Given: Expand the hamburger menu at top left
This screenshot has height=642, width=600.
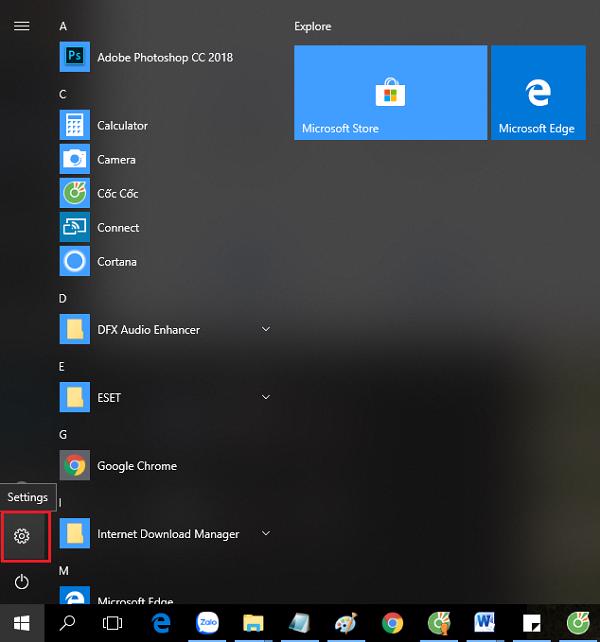Looking at the screenshot, I should 21,26.
